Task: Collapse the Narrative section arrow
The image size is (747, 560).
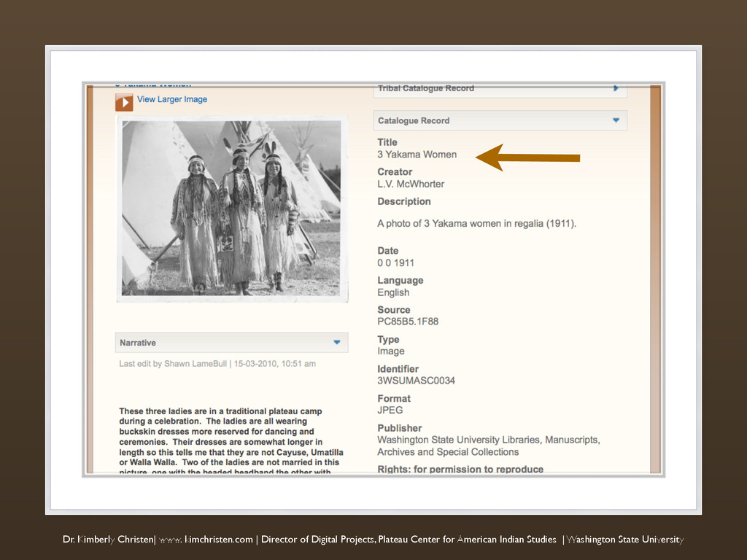Action: coord(337,342)
